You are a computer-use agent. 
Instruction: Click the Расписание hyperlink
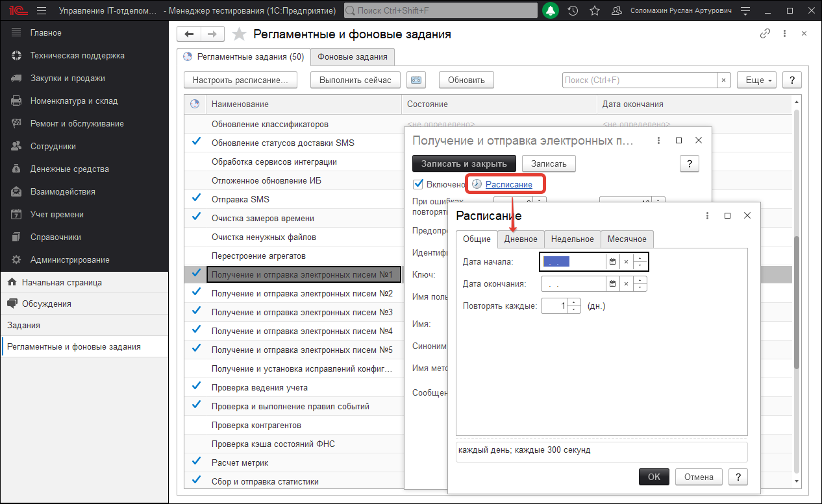(508, 185)
